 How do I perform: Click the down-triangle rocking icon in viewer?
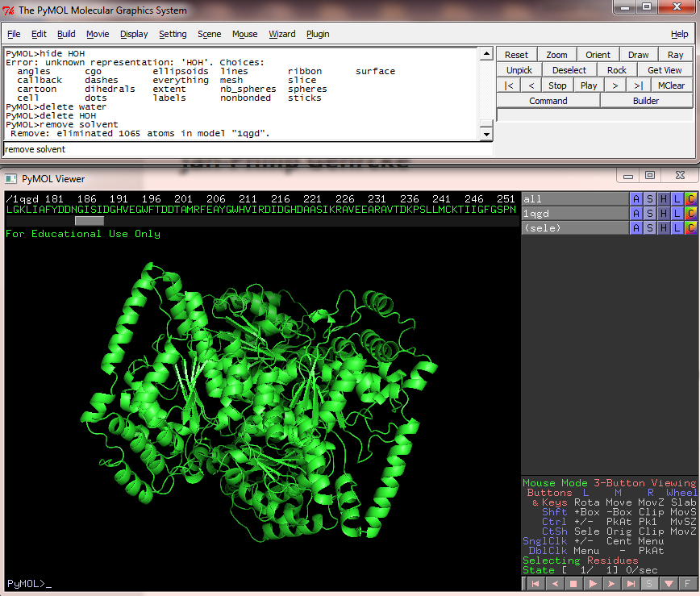pyautogui.click(x=669, y=584)
